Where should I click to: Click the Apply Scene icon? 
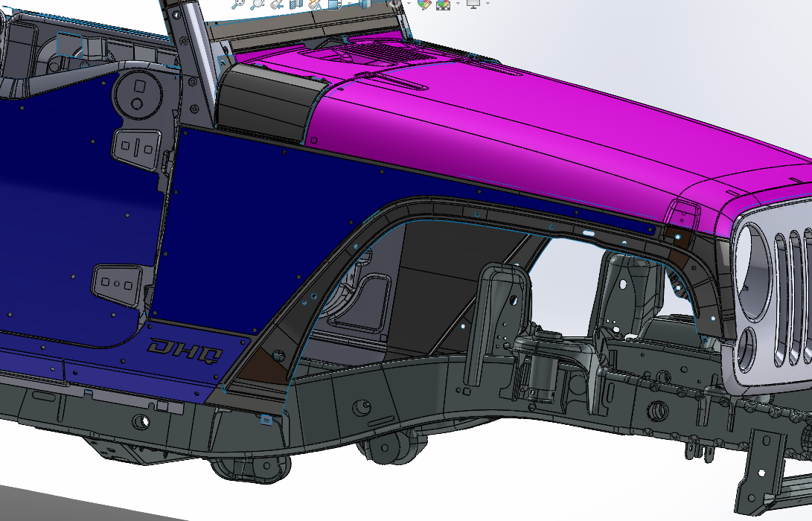tap(443, 4)
